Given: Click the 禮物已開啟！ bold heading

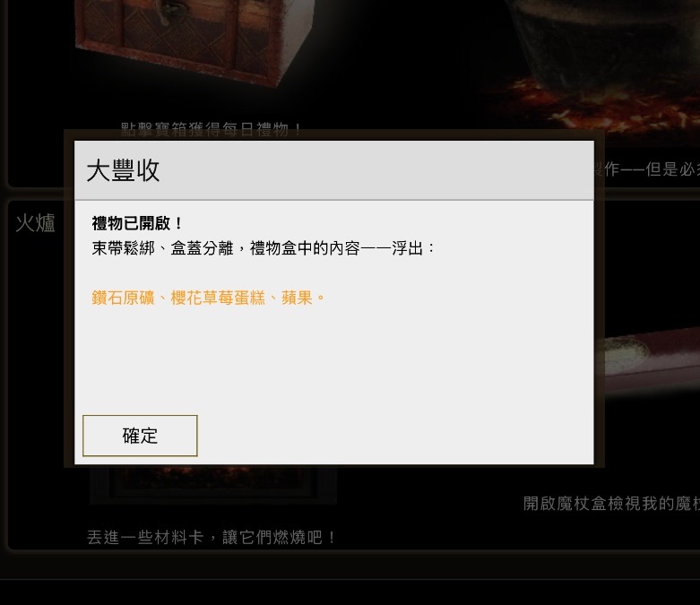Looking at the screenshot, I should tap(137, 223).
